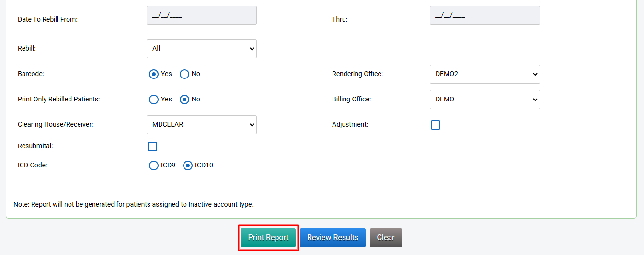644x255 pixels.
Task: Focus the Date To Rebill From field
Action: 201,15
